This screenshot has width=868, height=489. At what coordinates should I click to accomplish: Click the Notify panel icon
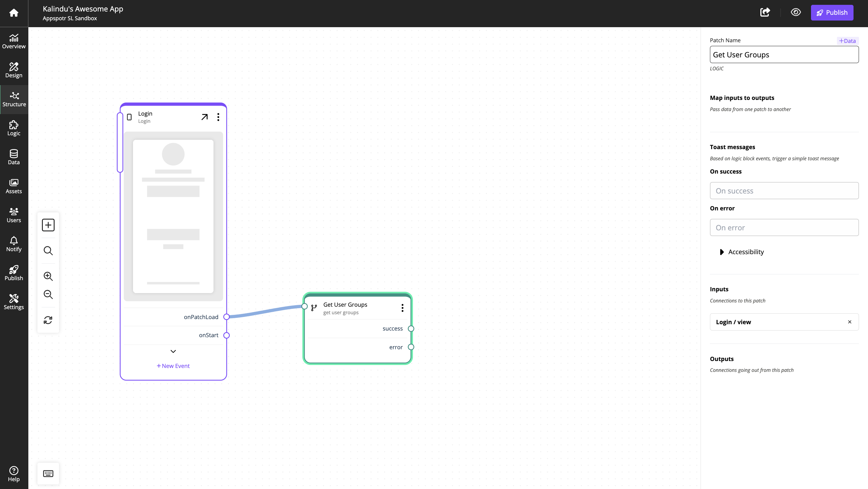tap(13, 243)
